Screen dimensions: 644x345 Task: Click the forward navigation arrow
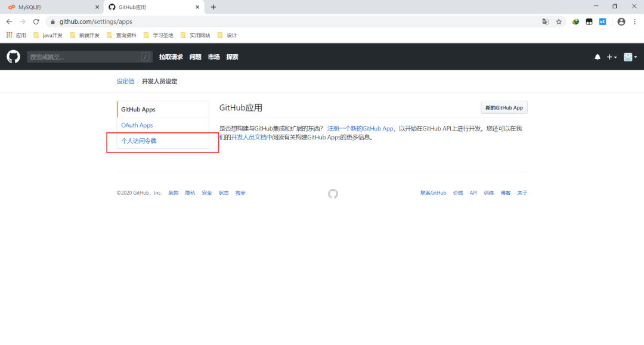(23, 21)
